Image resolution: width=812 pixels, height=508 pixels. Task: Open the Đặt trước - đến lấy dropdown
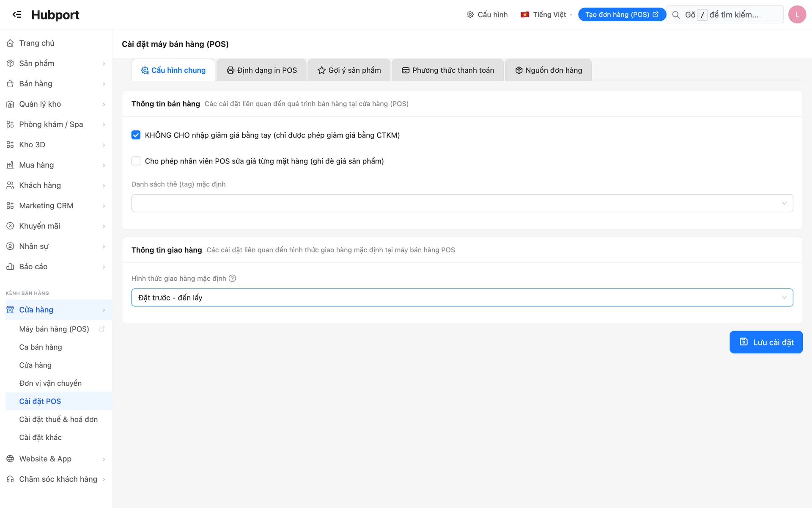point(462,298)
